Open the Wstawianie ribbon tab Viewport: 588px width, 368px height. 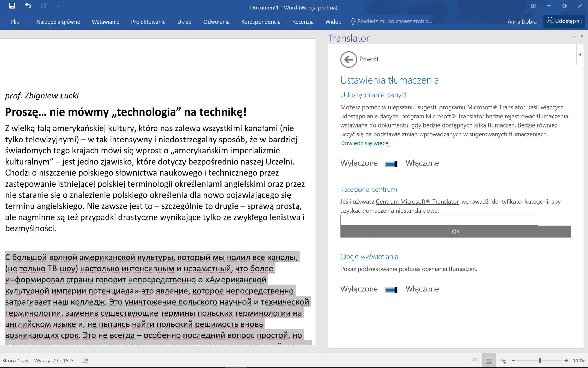(105, 22)
